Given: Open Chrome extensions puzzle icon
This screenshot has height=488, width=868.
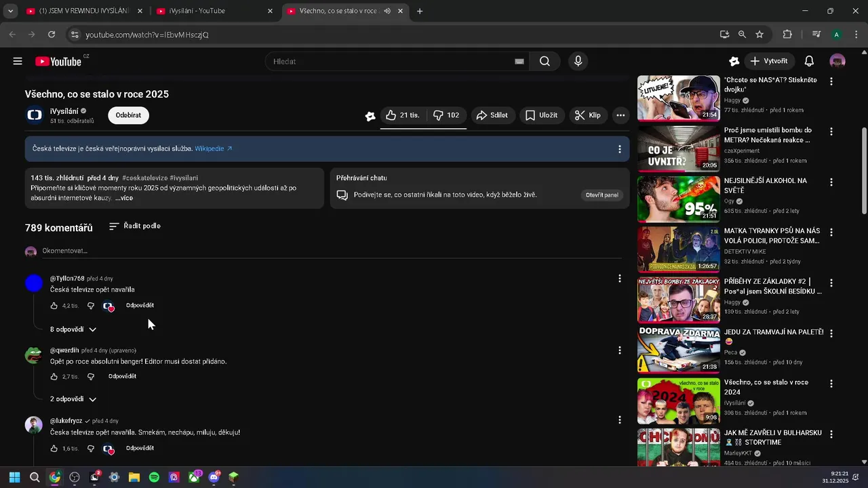Looking at the screenshot, I should click(787, 35).
